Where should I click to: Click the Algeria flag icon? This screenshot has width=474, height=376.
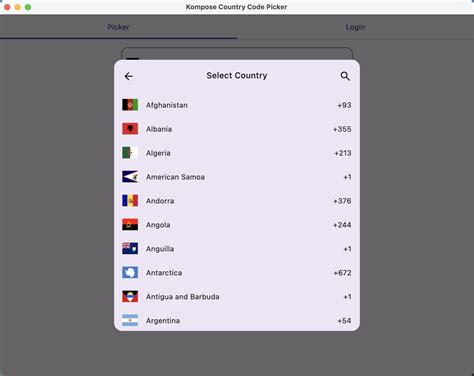coord(130,153)
